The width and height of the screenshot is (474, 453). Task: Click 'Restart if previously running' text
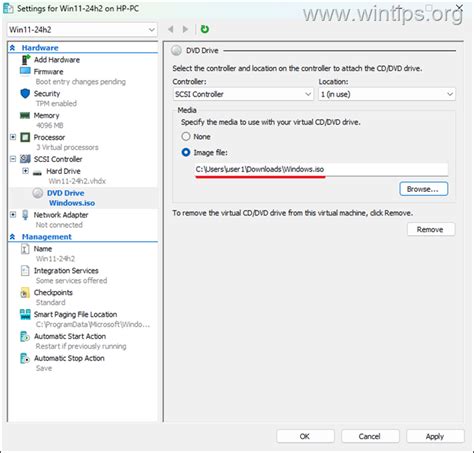[81, 346]
